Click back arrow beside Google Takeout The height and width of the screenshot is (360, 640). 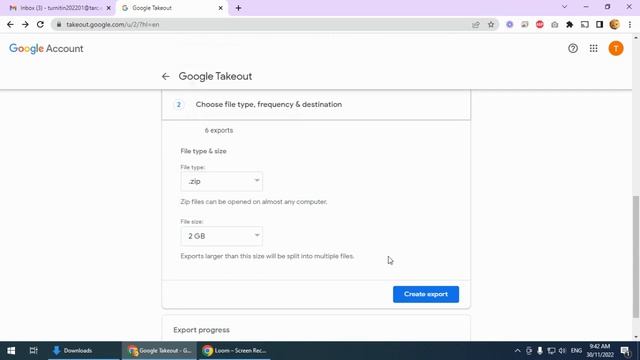point(165,76)
